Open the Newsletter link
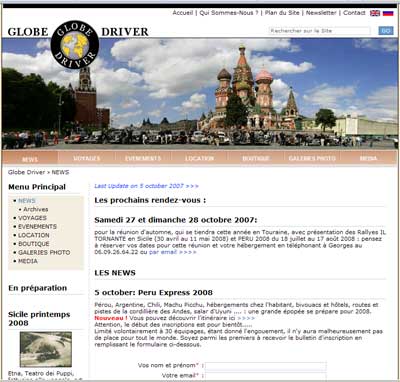The height and width of the screenshot is (382, 400). click(x=321, y=13)
